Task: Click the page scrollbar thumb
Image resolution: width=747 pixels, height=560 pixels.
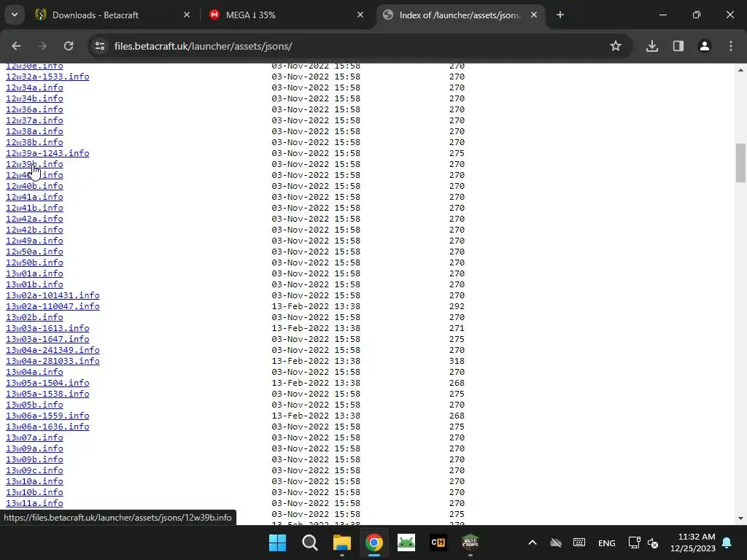Action: [x=740, y=163]
